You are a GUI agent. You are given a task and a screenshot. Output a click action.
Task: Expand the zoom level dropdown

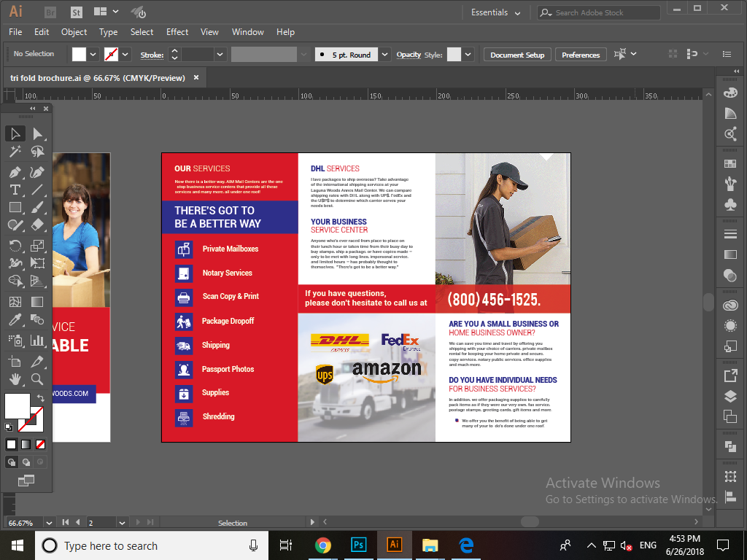click(49, 522)
